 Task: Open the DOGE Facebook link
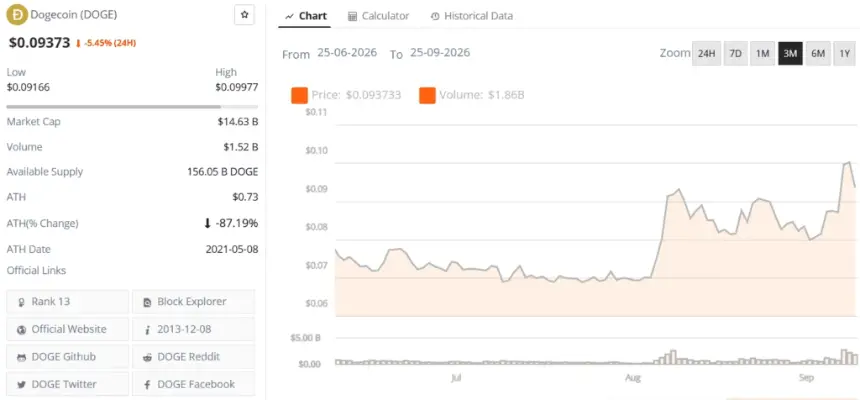click(x=194, y=385)
